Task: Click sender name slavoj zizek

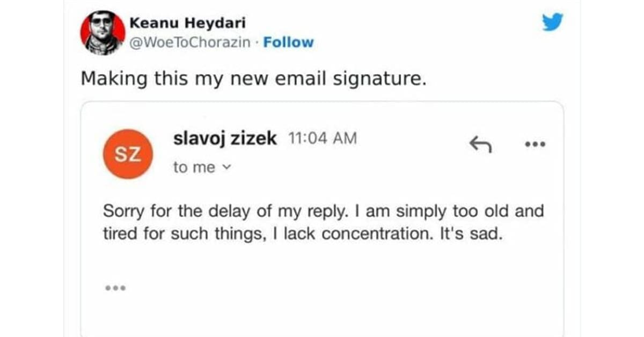Action: (225, 138)
